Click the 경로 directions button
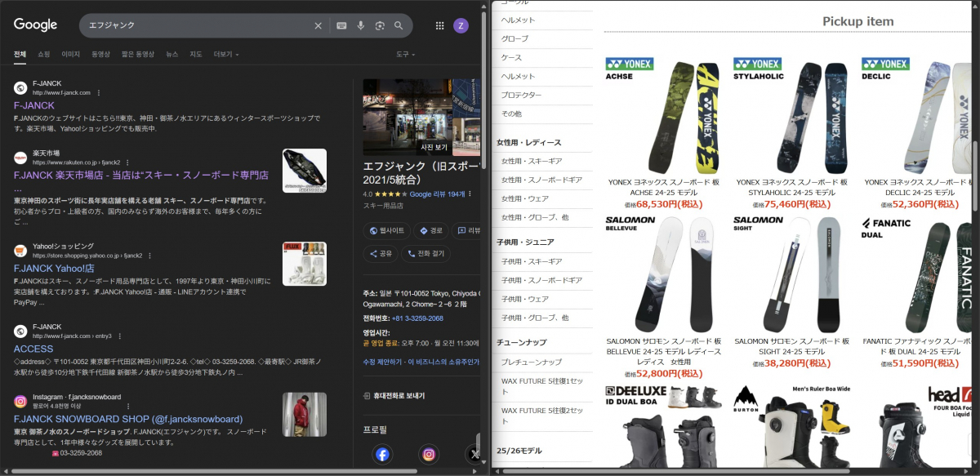The height and width of the screenshot is (476, 980). [x=431, y=231]
